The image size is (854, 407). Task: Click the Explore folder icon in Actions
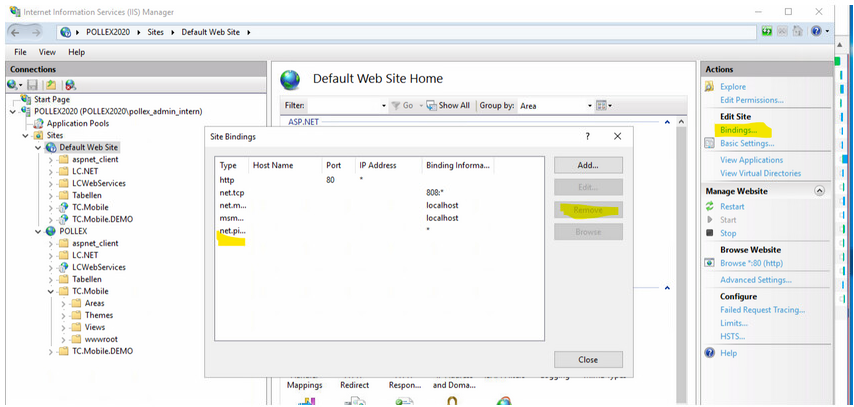tap(710, 87)
